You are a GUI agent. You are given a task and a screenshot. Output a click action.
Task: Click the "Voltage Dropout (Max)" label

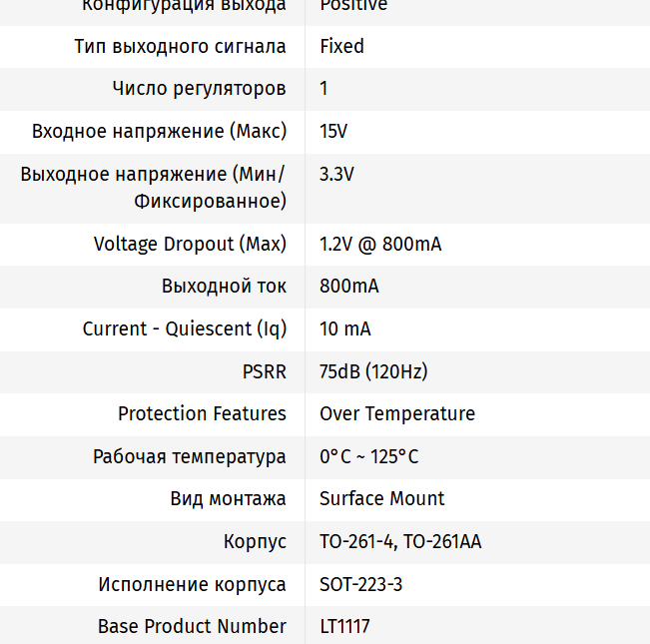click(x=190, y=244)
